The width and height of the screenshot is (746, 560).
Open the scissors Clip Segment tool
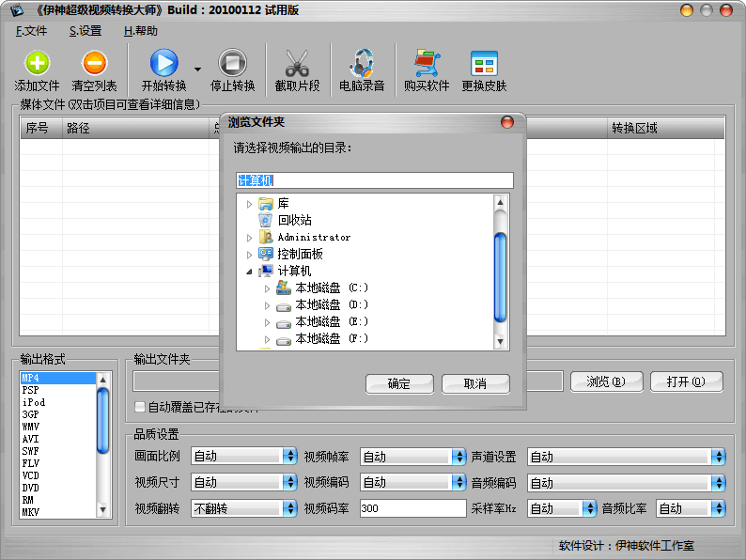pyautogui.click(x=297, y=63)
